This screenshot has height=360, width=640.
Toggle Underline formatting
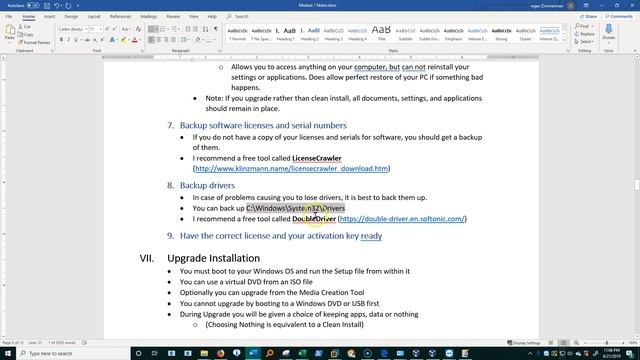pyautogui.click(x=76, y=40)
